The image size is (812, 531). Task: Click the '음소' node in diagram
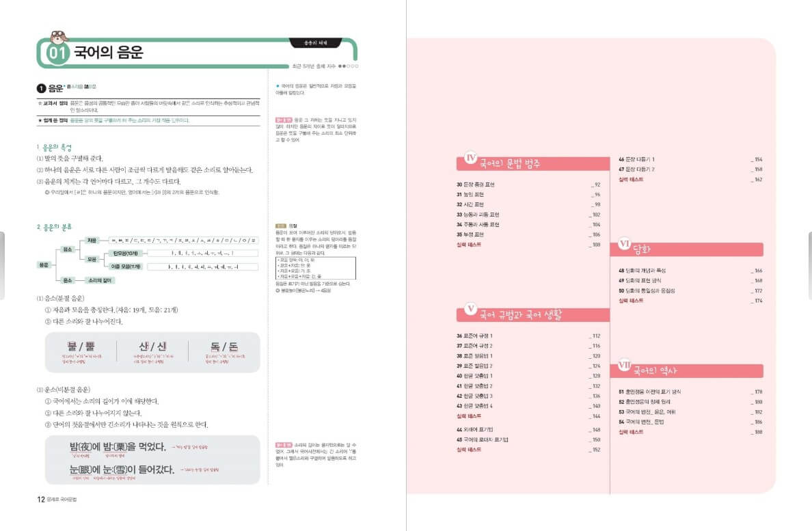68,249
